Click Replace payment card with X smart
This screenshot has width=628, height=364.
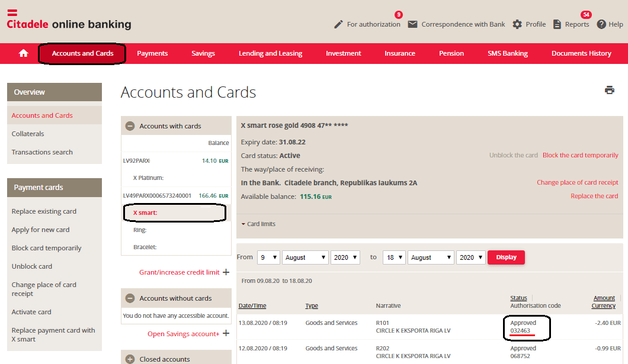pyautogui.click(x=53, y=335)
